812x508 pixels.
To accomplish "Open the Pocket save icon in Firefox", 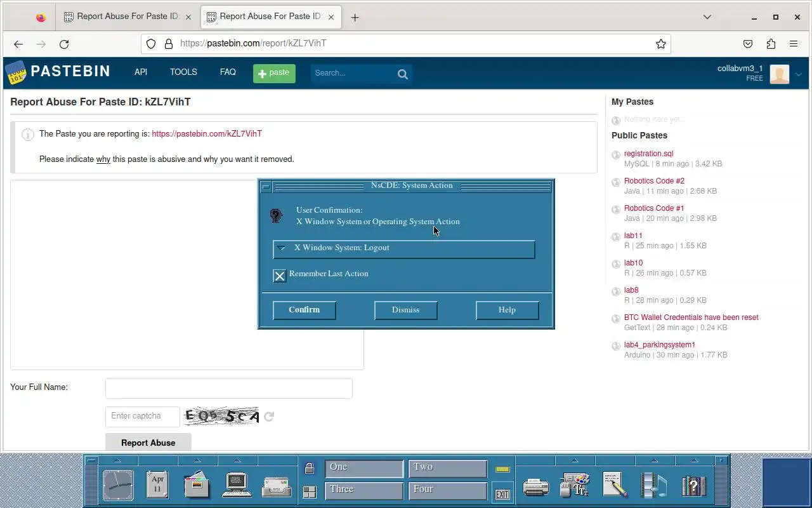I will point(748,44).
